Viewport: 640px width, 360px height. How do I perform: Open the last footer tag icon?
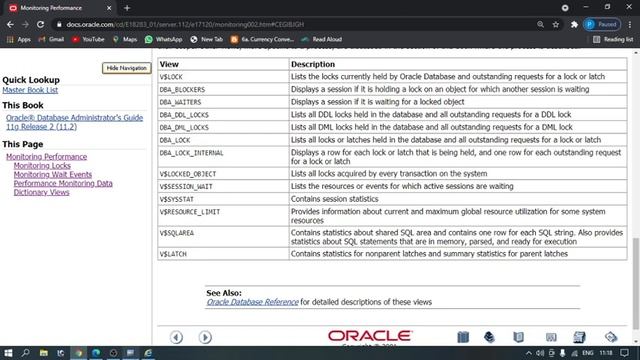(x=611, y=337)
